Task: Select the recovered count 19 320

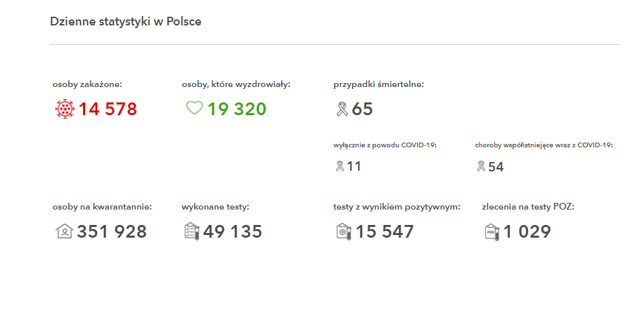Action: pos(236,109)
